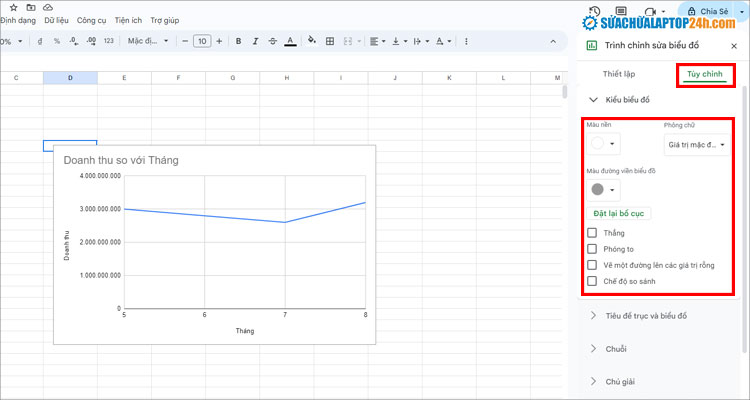Open the text color picker
Viewport: 750px width, 400px height.
point(290,41)
